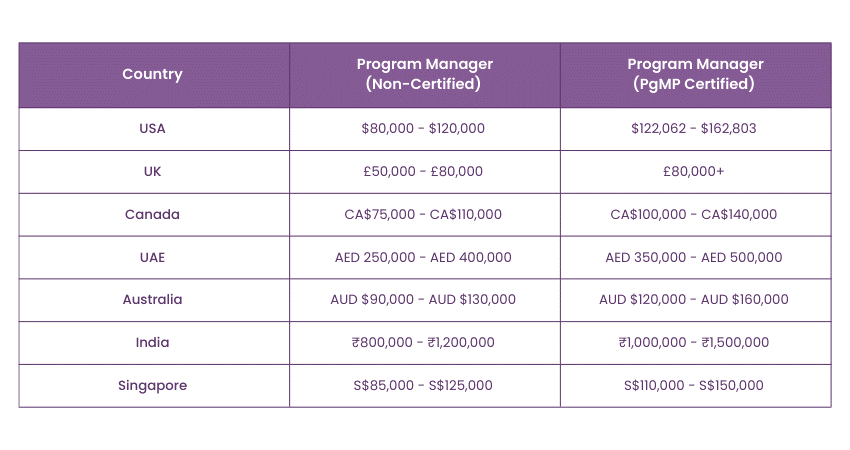This screenshot has width=850, height=450.
Task: Click the USA row label
Action: [153, 128]
